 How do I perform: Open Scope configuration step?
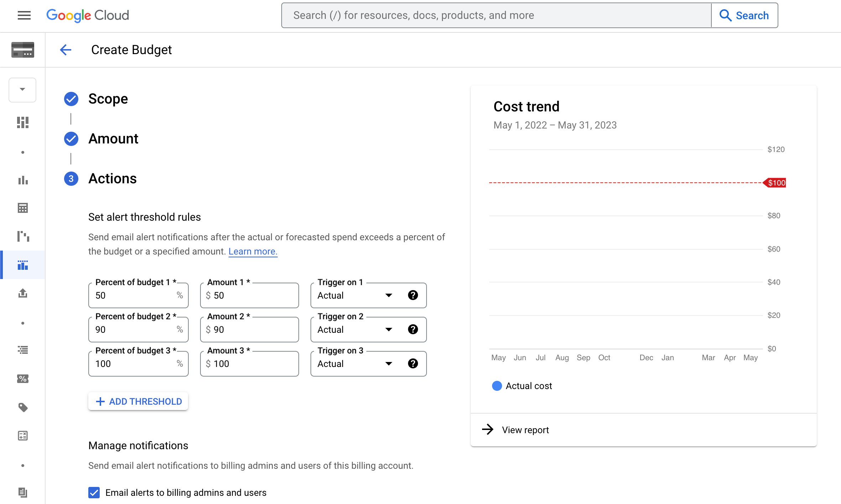pyautogui.click(x=108, y=99)
